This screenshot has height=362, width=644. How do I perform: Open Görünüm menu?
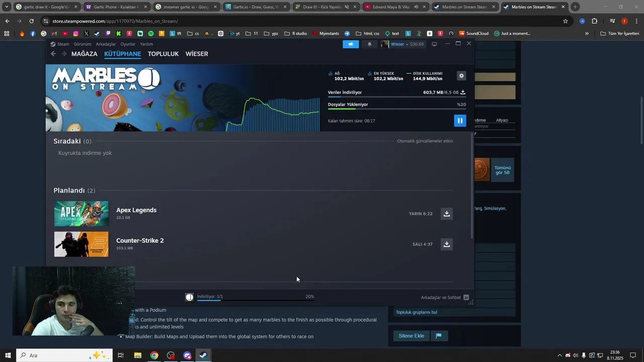pos(83,44)
